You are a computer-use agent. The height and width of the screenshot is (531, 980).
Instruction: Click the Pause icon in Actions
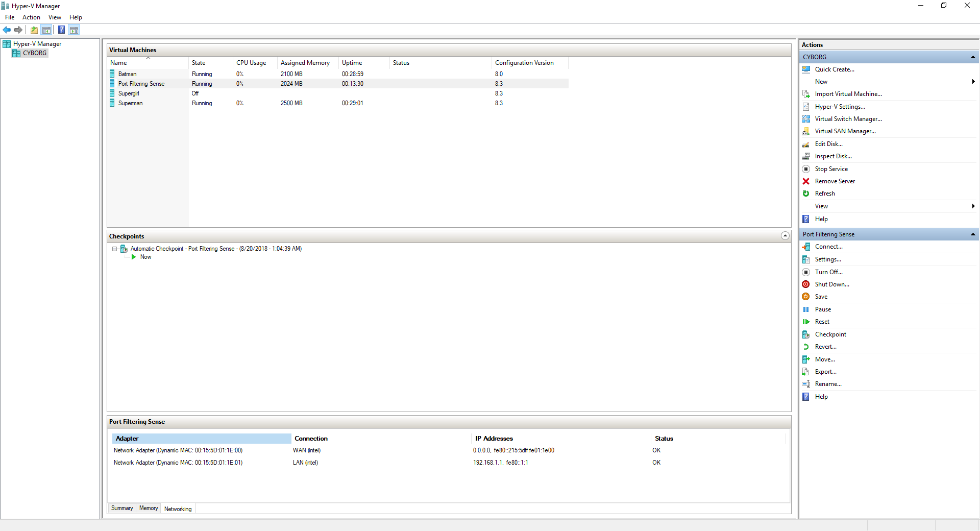point(806,309)
